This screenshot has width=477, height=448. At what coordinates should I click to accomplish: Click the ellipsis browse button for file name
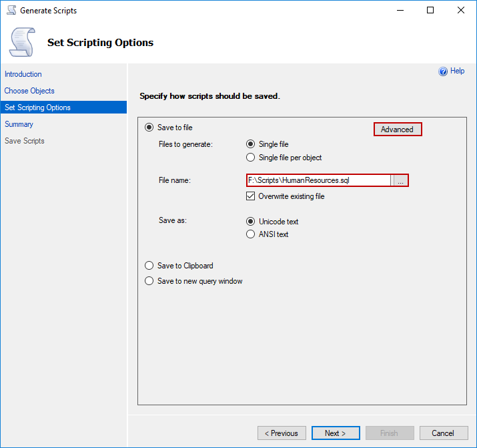coord(400,180)
